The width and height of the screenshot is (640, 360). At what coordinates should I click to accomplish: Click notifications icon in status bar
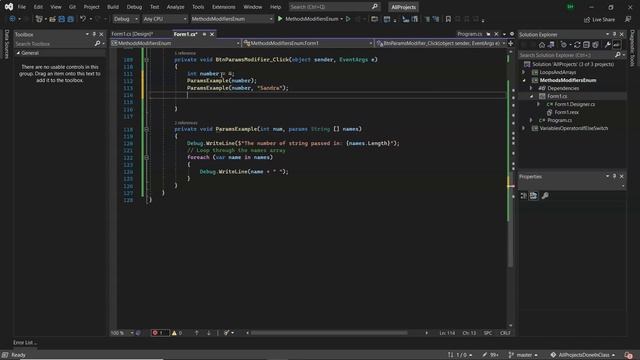point(629,355)
